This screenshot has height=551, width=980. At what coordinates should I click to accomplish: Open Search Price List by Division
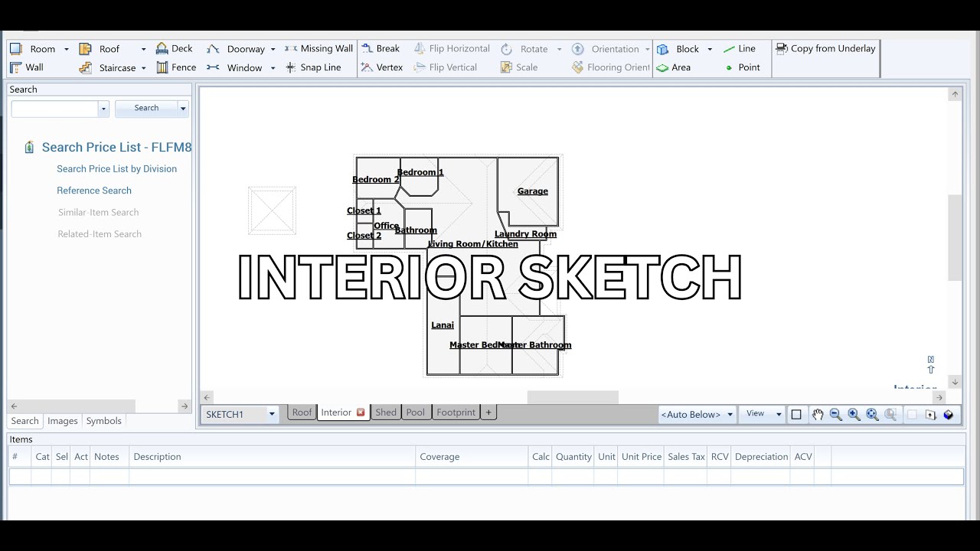116,169
